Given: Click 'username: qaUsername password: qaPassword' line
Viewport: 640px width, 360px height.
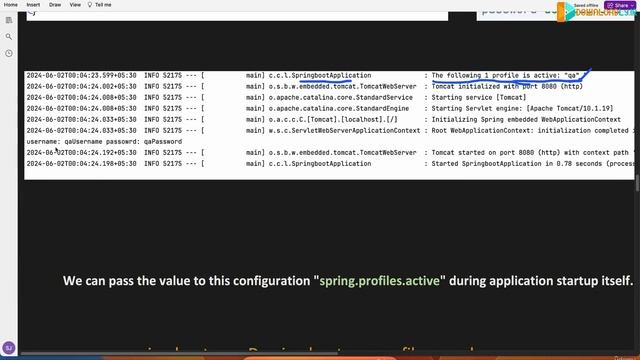Looking at the screenshot, I should 104,142.
